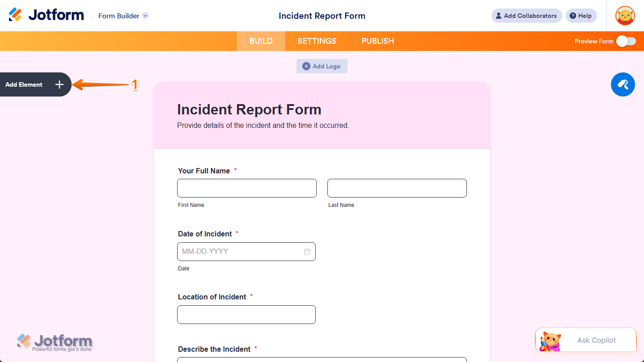Click the Add Logo button
This screenshot has width=644, height=362.
[322, 66]
